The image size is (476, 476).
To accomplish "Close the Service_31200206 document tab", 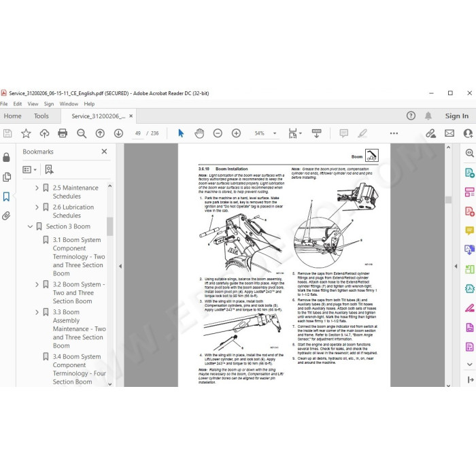I will (x=131, y=116).
